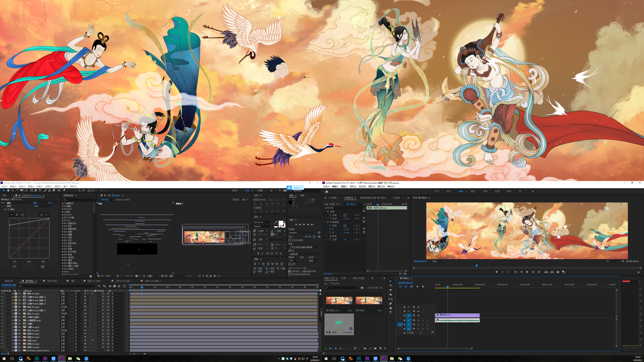Click Premiere timeline wrench settings
This screenshot has height=362, width=644.
pos(423,287)
